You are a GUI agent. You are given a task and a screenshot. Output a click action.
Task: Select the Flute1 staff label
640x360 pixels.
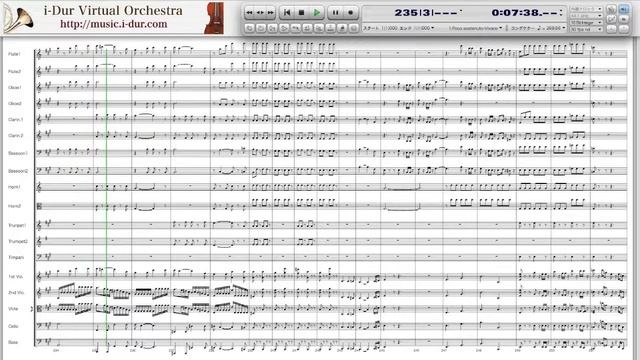[x=14, y=54]
